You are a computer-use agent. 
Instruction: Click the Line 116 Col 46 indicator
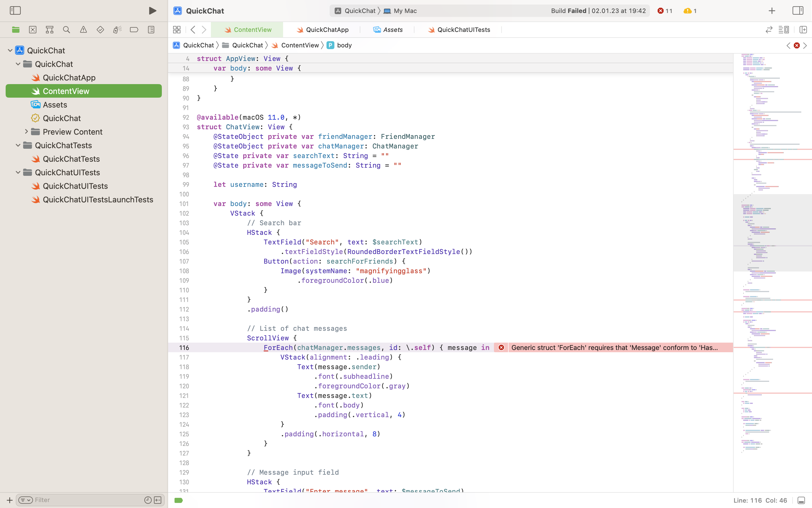click(760, 500)
